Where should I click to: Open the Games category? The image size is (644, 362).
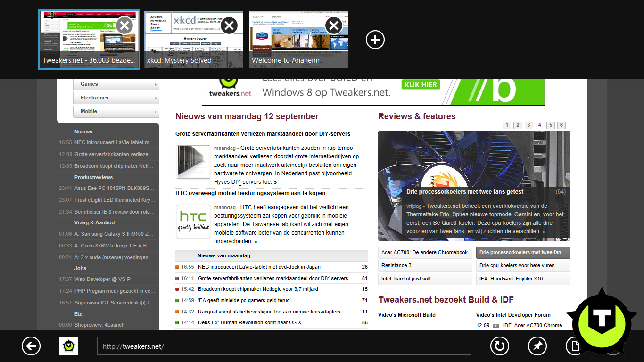(x=116, y=84)
